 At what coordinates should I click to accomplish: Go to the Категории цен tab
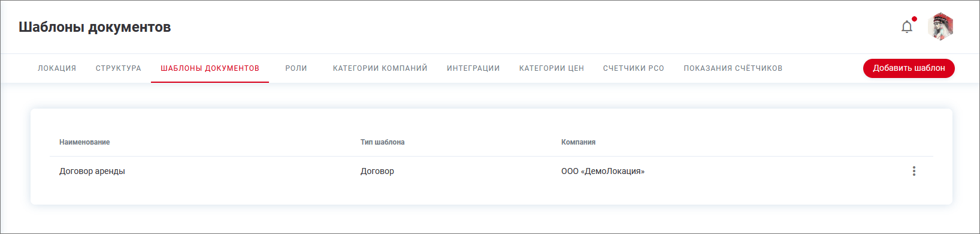pyautogui.click(x=552, y=68)
